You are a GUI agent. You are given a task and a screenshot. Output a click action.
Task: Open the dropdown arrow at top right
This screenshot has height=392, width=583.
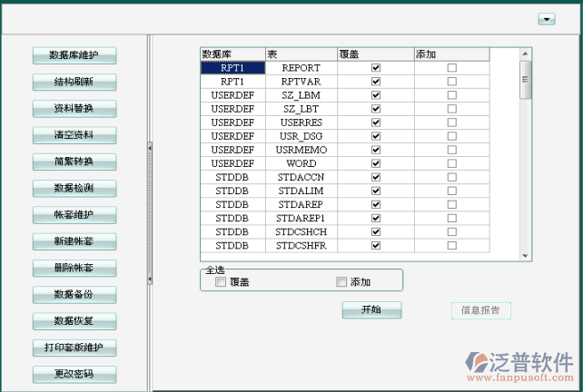[x=546, y=19]
